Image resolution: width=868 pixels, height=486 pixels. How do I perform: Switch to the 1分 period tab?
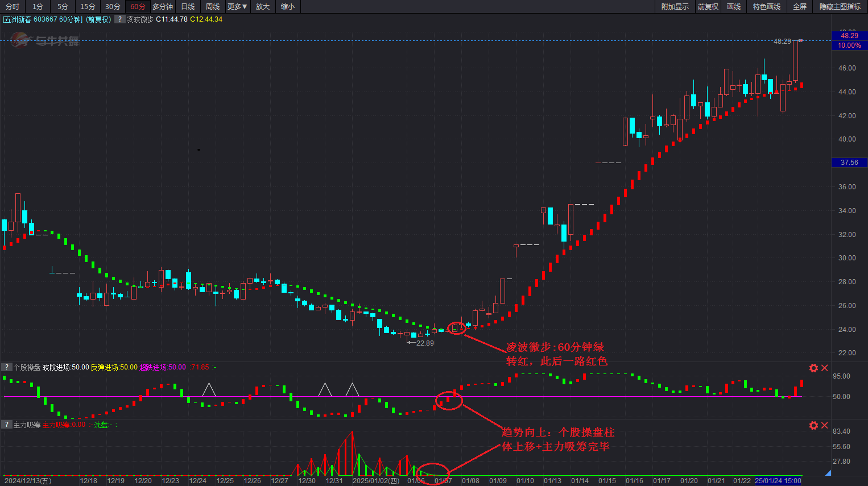(x=38, y=7)
